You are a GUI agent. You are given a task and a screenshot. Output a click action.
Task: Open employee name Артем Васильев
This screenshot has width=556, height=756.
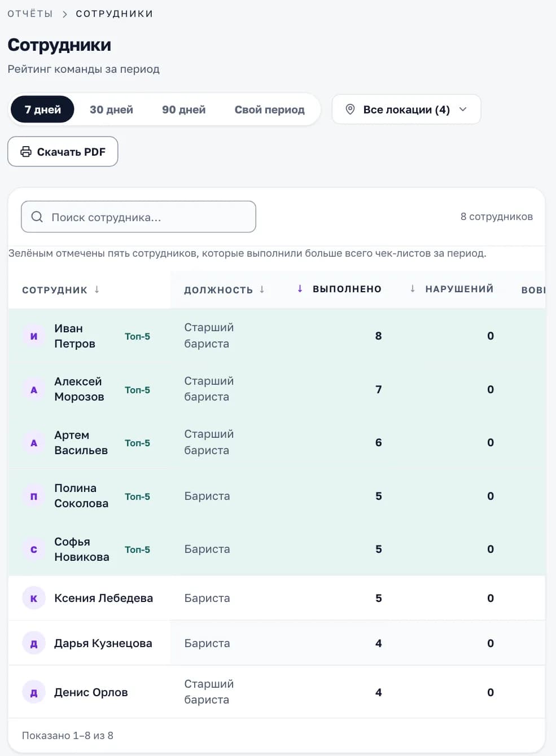[81, 443]
